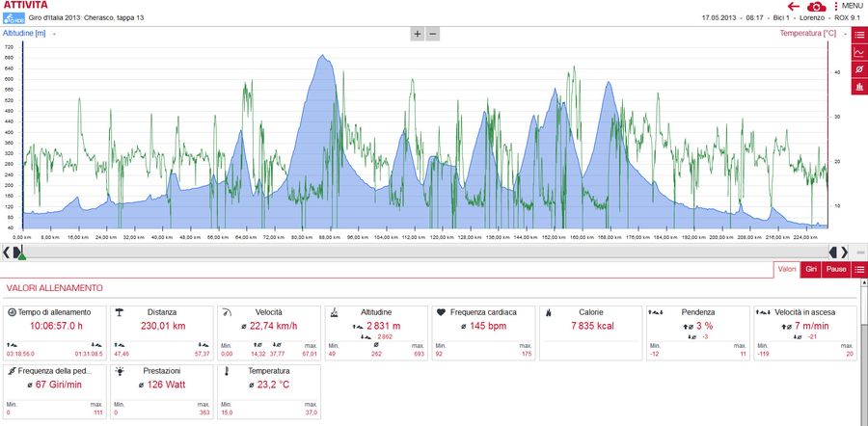Click the power value 126 Watt
The width and height of the screenshot is (868, 426).
[x=166, y=385]
